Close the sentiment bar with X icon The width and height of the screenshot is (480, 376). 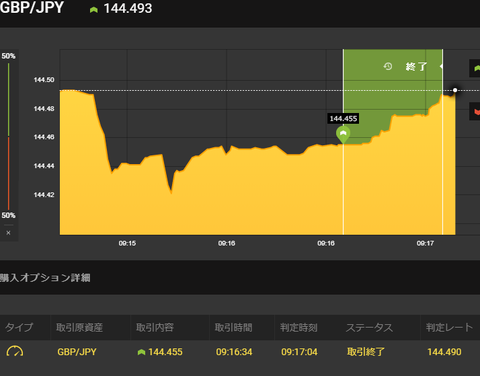pyautogui.click(x=8, y=233)
